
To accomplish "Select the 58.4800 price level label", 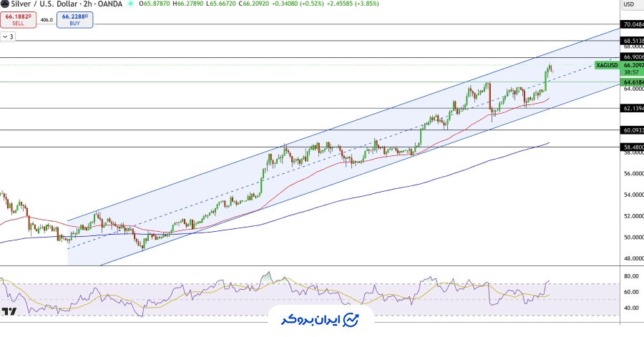I will pyautogui.click(x=633, y=147).
